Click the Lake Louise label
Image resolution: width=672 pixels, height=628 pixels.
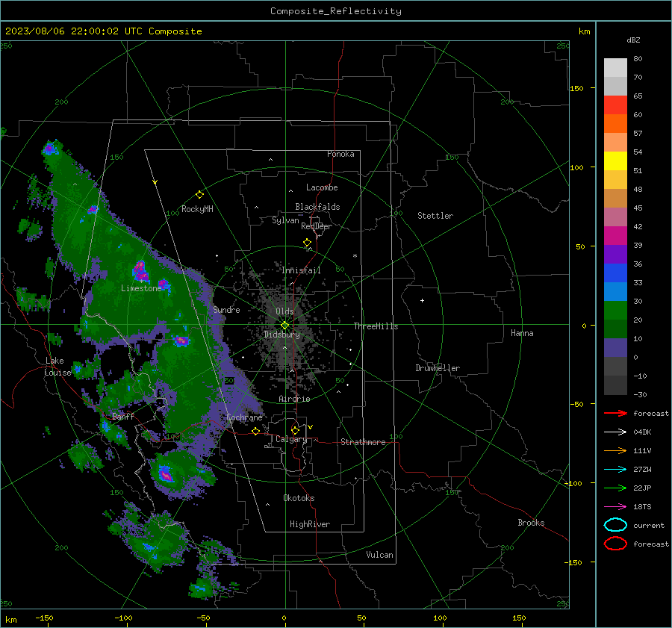57,367
